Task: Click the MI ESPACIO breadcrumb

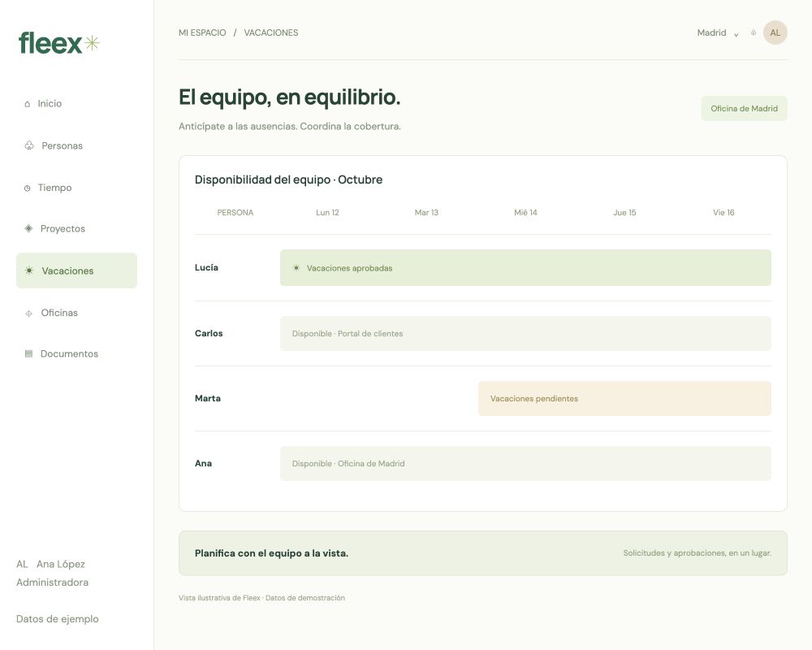Action: (202, 32)
